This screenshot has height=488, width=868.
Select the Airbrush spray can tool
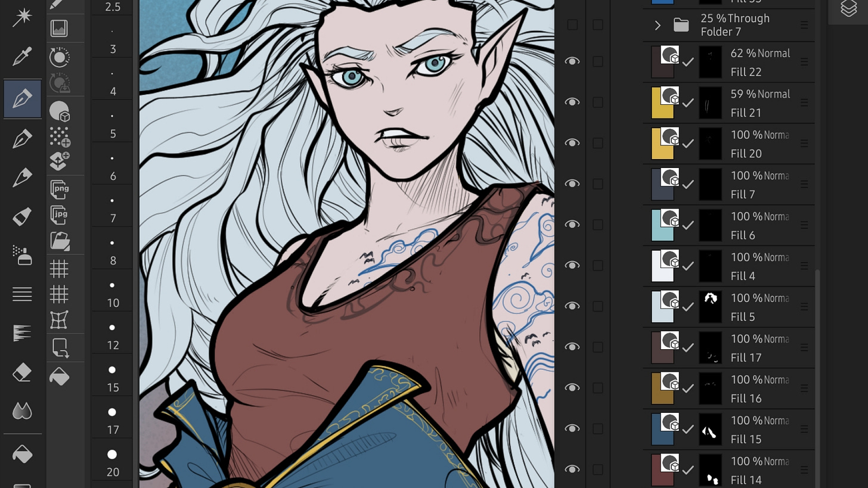22,256
